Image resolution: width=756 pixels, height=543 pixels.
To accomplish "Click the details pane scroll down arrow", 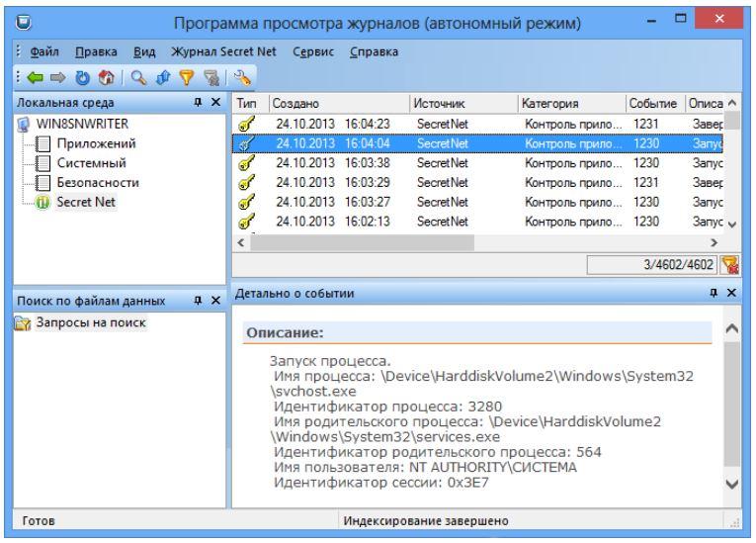I will tap(732, 484).
